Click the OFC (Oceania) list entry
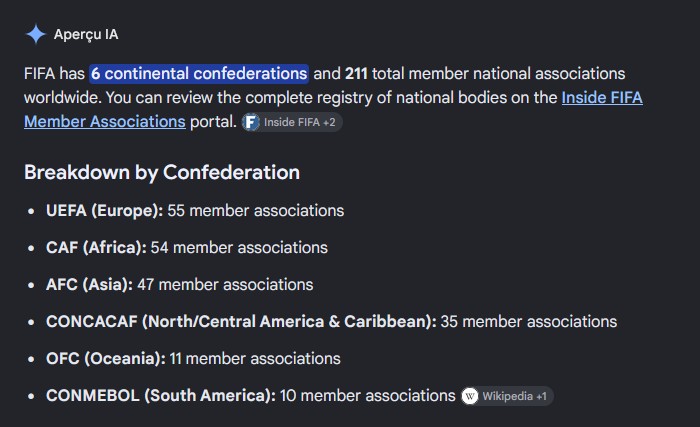This screenshot has height=427, width=700. (x=193, y=359)
